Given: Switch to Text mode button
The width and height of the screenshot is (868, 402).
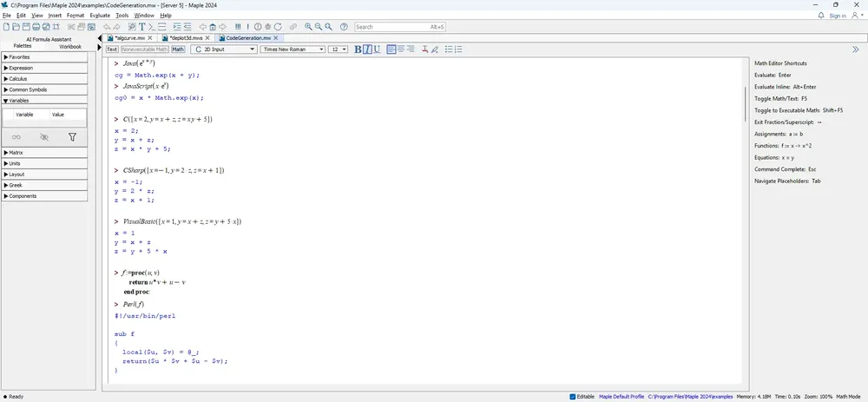Looking at the screenshot, I should click(x=112, y=49).
